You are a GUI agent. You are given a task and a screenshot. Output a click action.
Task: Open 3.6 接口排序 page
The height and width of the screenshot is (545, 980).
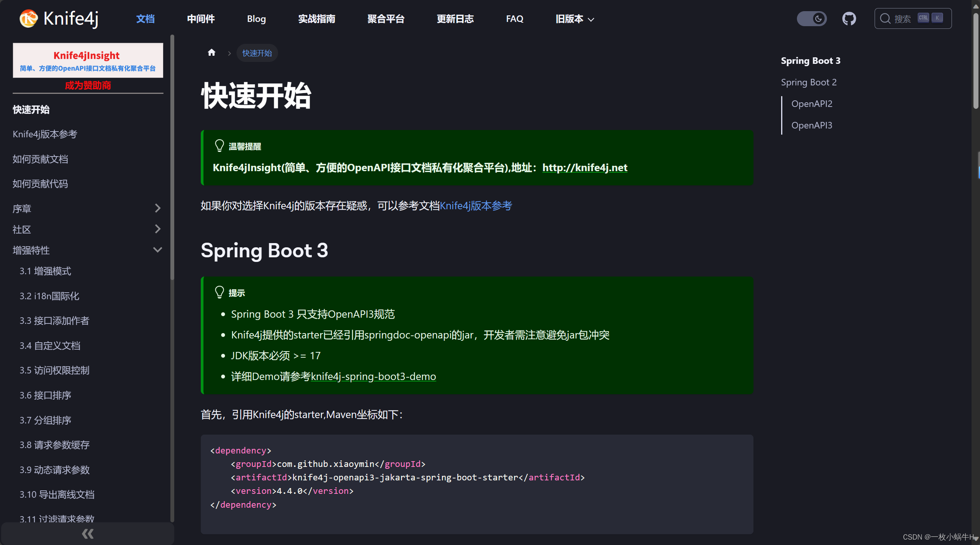45,395
